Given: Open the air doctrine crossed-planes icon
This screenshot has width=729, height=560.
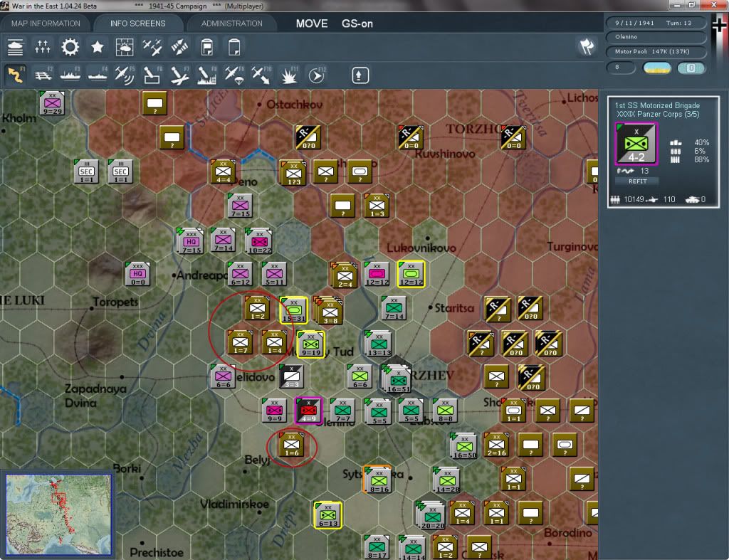Looking at the screenshot, I should [x=152, y=47].
